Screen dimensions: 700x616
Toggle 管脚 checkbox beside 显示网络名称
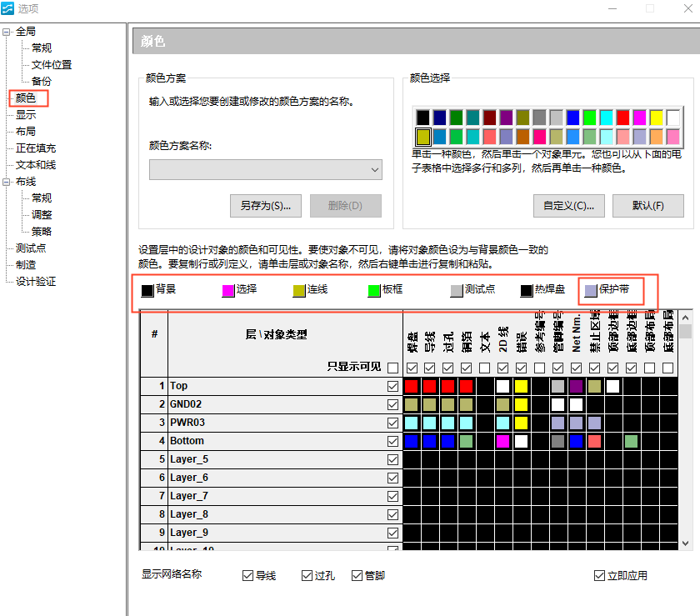click(x=357, y=575)
